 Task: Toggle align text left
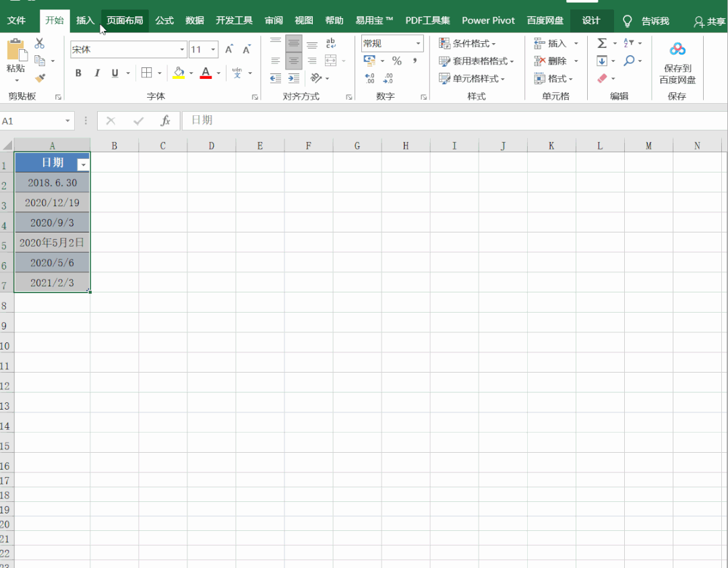tap(275, 61)
